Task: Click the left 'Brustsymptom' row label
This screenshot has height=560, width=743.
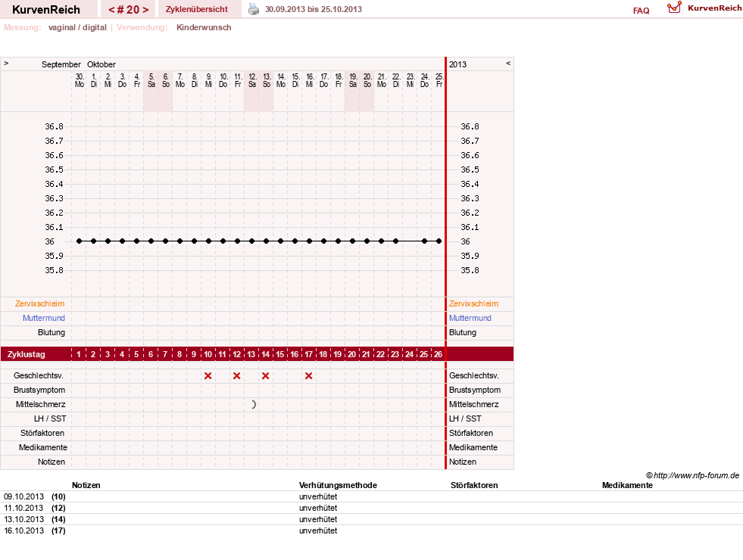Action: [x=39, y=390]
